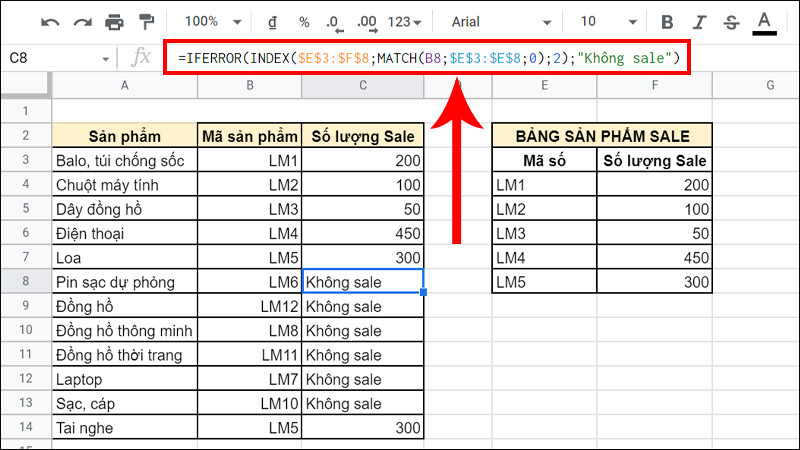
Task: Select row 8 header
Action: tap(26, 281)
